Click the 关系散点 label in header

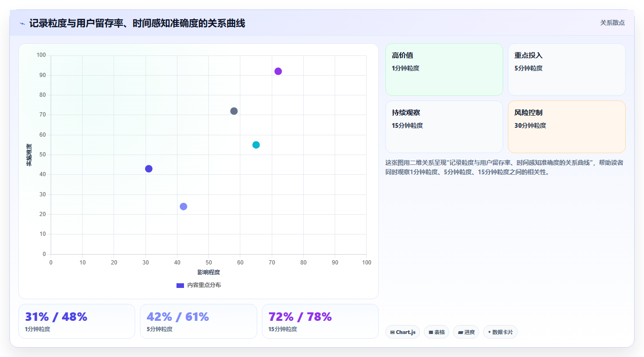point(612,23)
